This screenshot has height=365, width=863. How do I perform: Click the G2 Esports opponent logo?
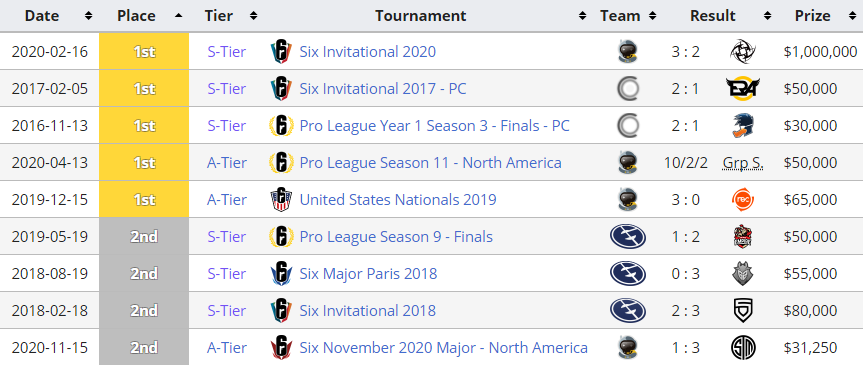tap(742, 274)
